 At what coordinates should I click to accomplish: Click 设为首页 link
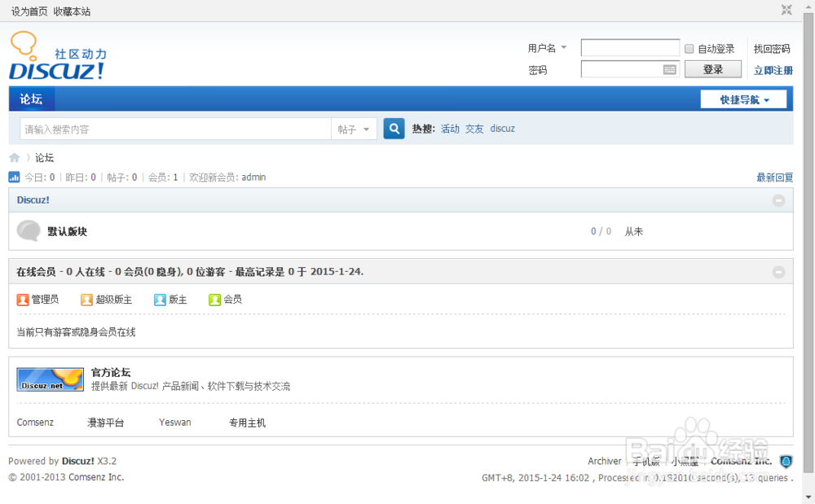[29, 11]
